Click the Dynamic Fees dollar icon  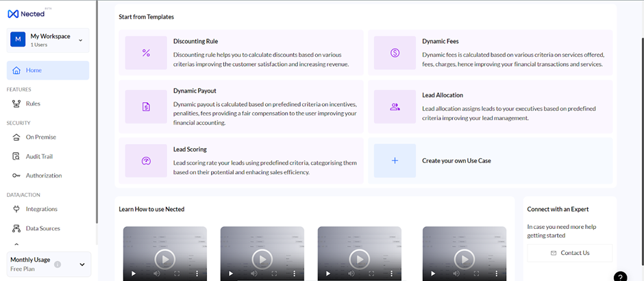395,53
